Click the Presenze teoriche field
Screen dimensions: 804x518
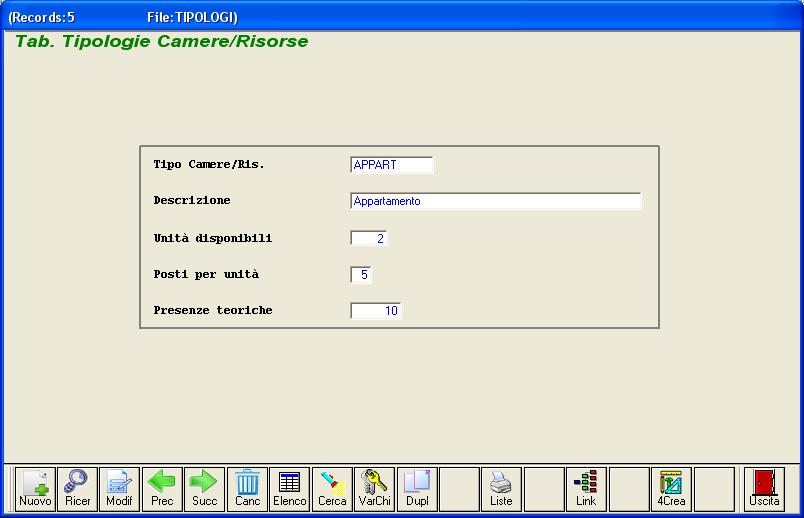pyautogui.click(x=376, y=311)
